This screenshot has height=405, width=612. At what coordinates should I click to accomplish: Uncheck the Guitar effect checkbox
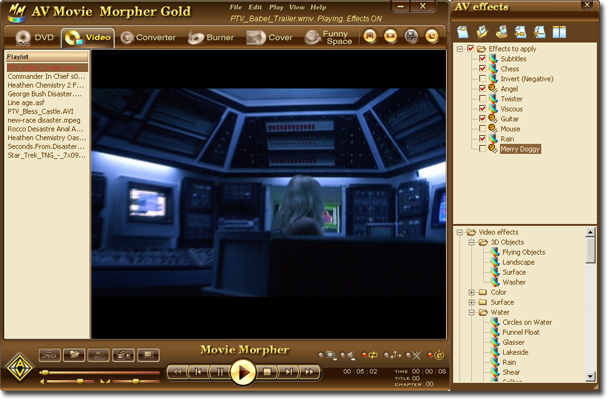click(482, 119)
